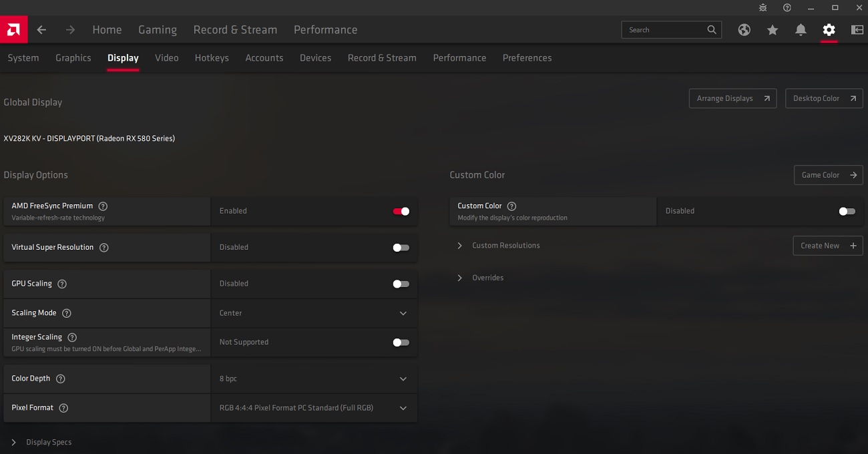This screenshot has width=868, height=454.
Task: Open Record & Stream settings sub-tab
Action: coord(382,58)
